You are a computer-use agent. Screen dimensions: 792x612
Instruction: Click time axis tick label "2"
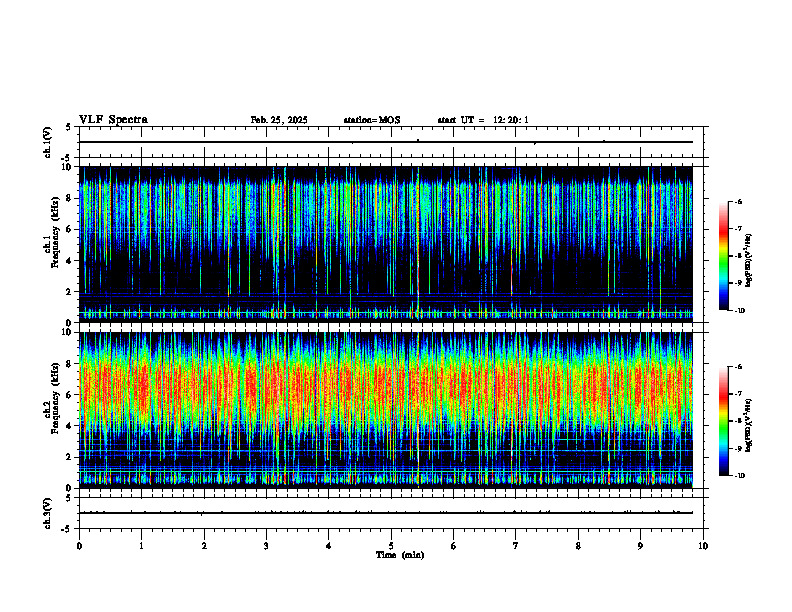(x=204, y=546)
